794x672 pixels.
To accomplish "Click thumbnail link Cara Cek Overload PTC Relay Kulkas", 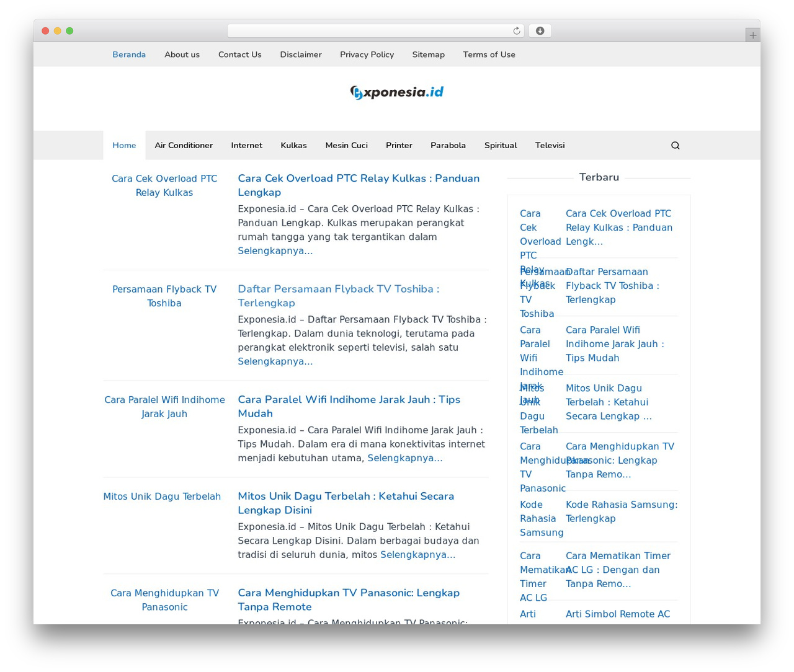I will [x=164, y=185].
